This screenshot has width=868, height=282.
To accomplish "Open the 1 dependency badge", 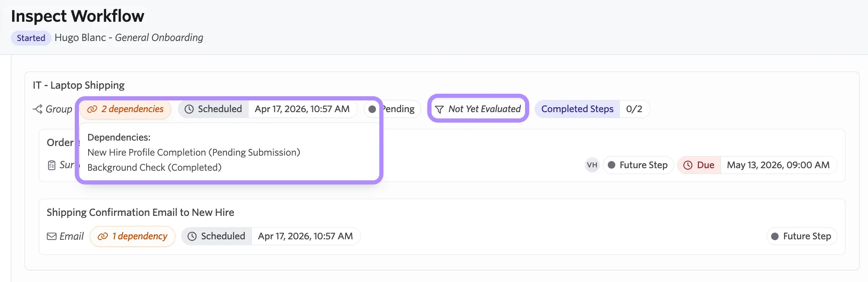I will [132, 236].
